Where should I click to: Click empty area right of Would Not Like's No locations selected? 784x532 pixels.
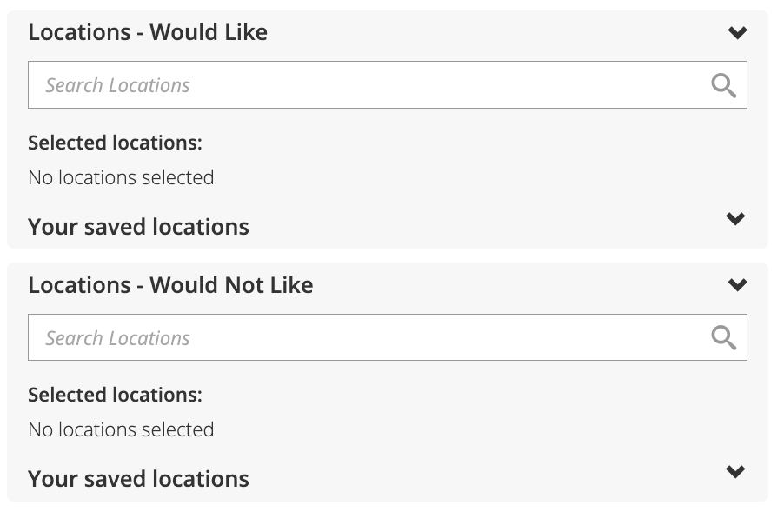480,429
